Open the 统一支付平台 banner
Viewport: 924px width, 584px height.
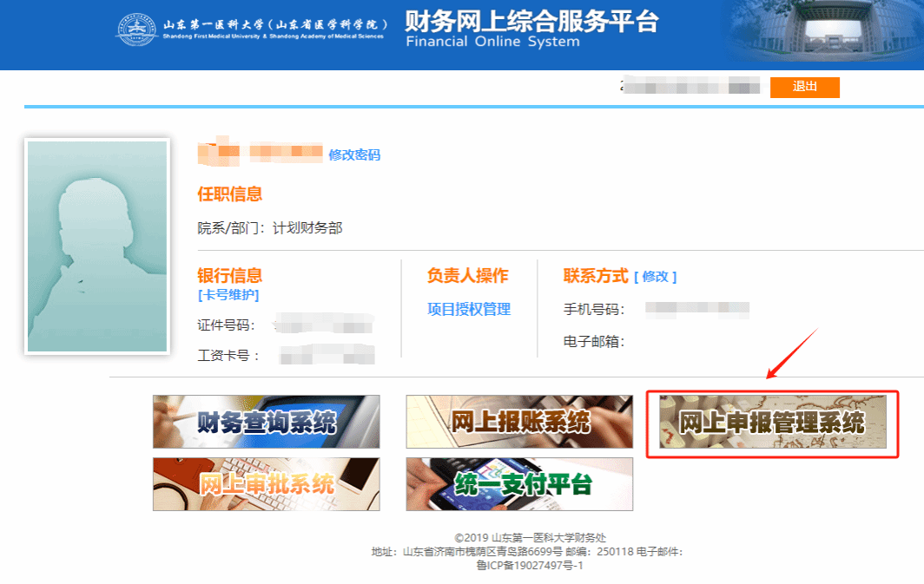[x=519, y=484]
